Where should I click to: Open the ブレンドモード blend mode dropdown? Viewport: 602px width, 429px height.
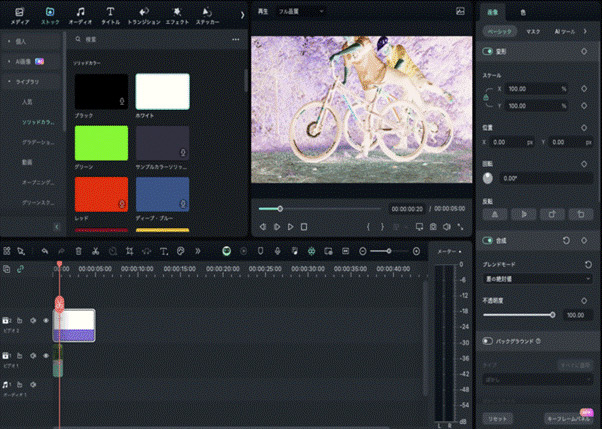point(538,278)
